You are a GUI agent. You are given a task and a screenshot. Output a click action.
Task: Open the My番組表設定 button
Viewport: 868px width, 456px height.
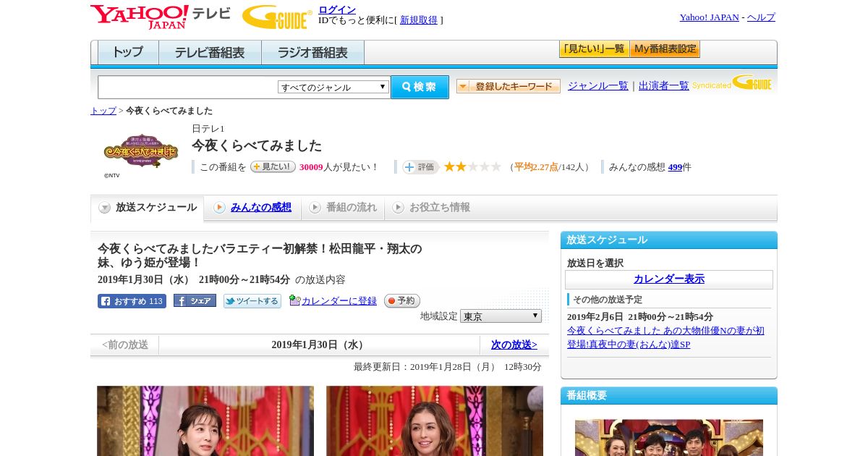point(665,49)
